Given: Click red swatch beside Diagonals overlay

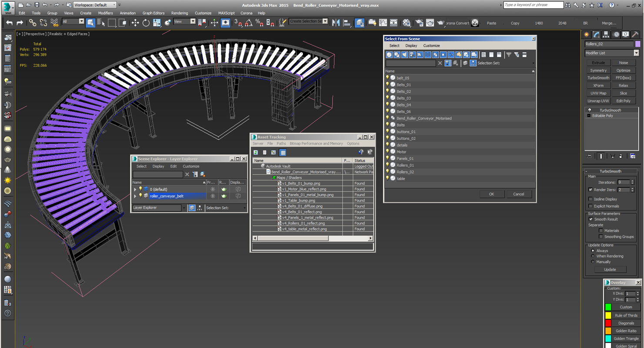Looking at the screenshot, I should (608, 323).
